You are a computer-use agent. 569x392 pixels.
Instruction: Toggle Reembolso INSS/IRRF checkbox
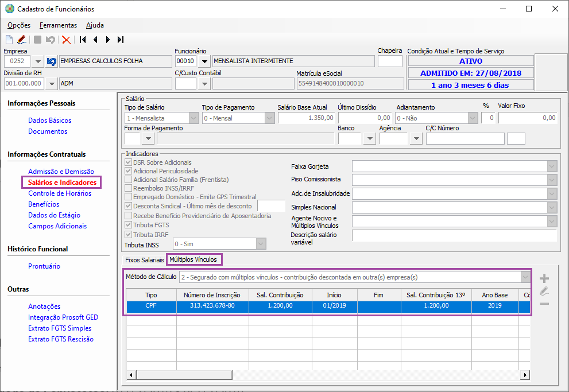tap(128, 188)
